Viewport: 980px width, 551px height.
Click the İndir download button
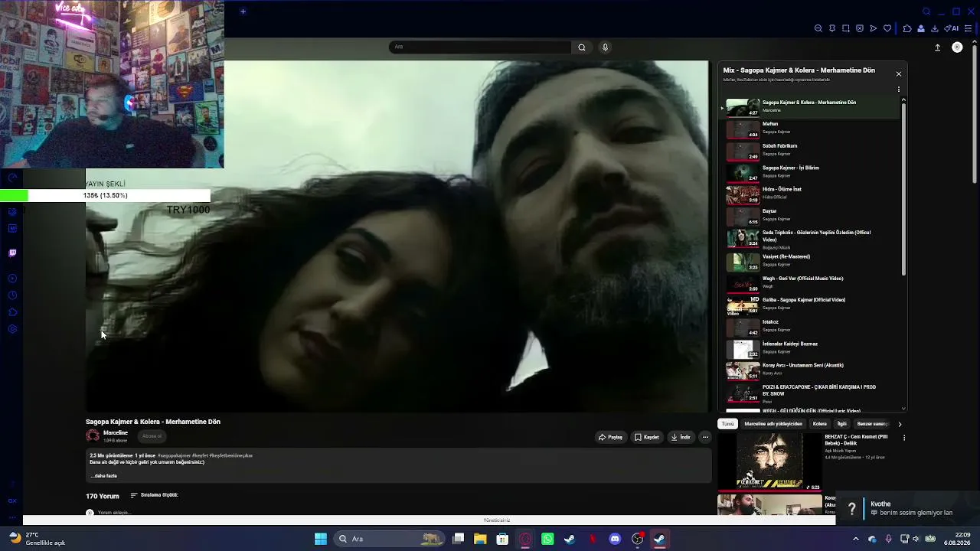point(681,437)
